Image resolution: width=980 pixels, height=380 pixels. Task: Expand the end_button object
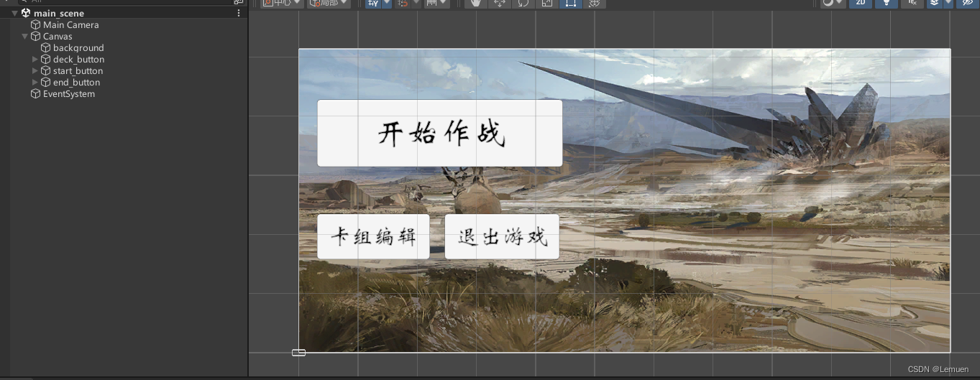pyautogui.click(x=35, y=83)
